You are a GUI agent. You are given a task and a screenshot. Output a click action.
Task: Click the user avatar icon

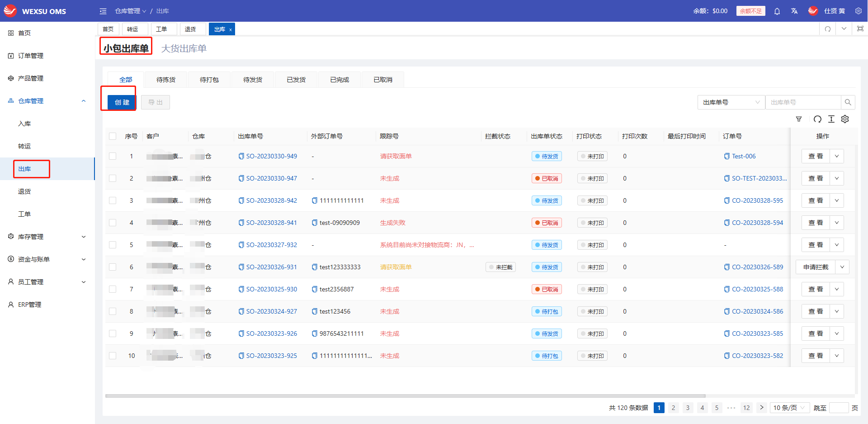tap(813, 11)
